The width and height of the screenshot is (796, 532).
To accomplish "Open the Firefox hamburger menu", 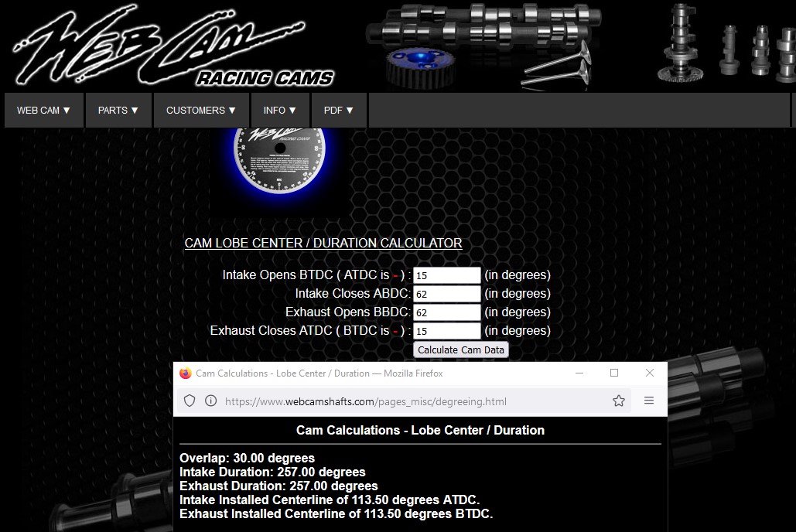I will (x=649, y=401).
